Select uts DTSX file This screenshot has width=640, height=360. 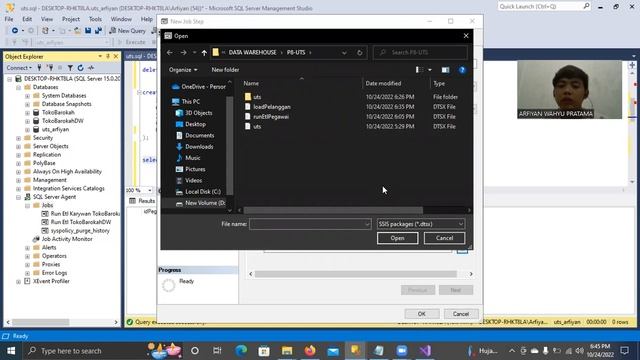click(x=257, y=126)
